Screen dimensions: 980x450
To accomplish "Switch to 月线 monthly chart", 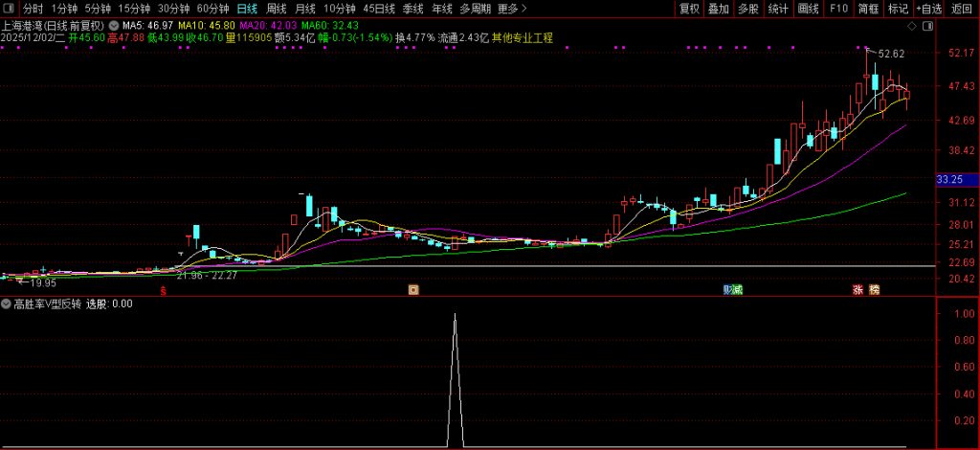I will [304, 9].
